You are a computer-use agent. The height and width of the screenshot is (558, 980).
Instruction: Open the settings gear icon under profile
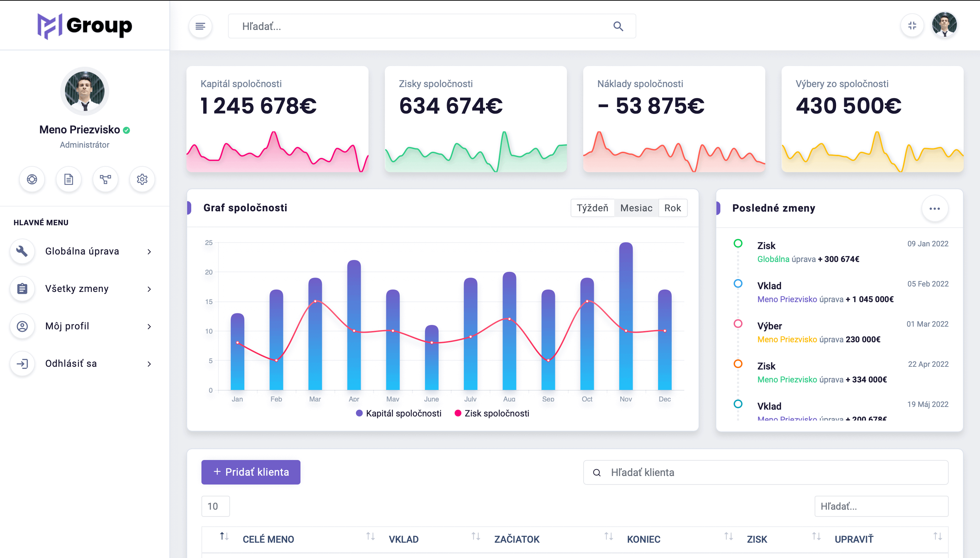142,179
